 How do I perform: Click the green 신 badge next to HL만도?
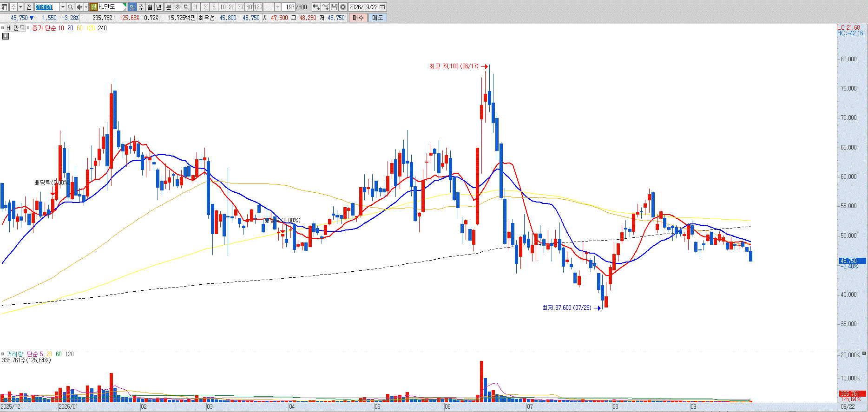[93, 7]
